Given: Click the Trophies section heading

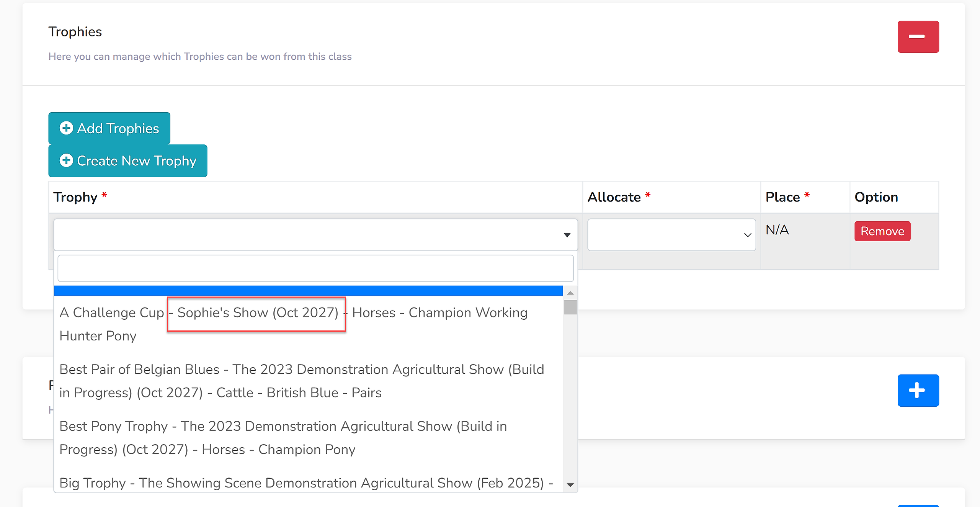Looking at the screenshot, I should pos(75,32).
